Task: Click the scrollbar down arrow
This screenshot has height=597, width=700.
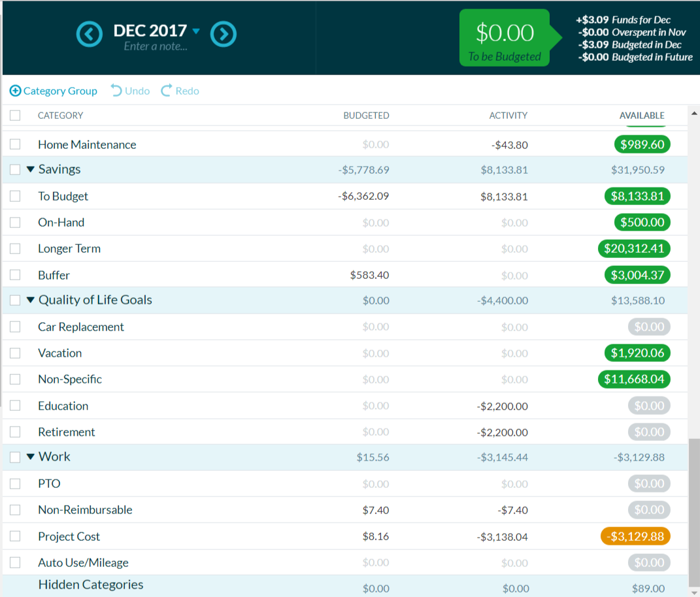Action: [694, 592]
